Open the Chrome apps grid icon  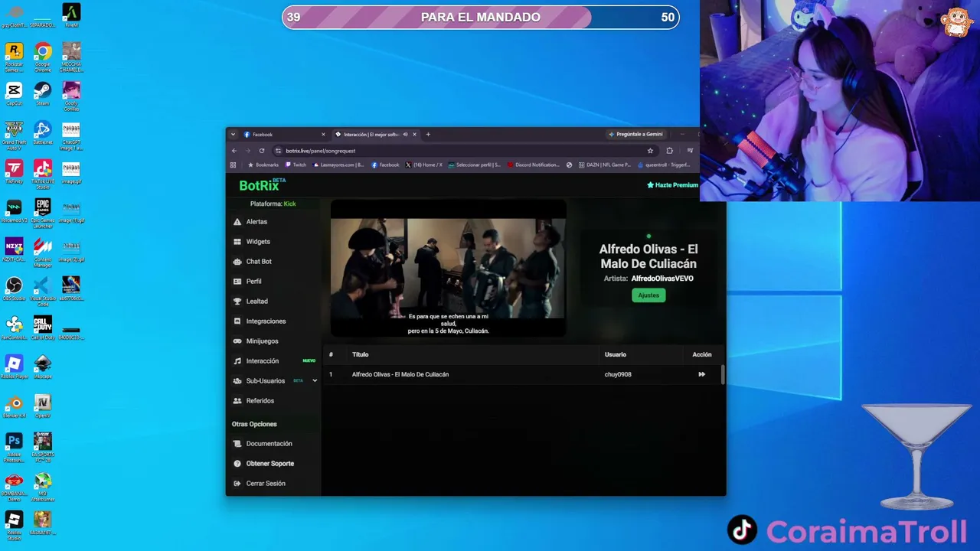(x=233, y=165)
